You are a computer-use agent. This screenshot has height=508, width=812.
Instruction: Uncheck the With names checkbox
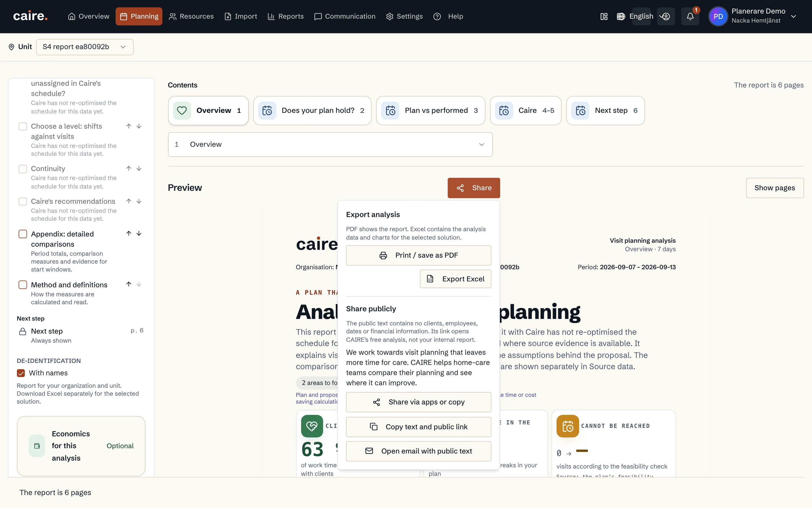coord(21,373)
